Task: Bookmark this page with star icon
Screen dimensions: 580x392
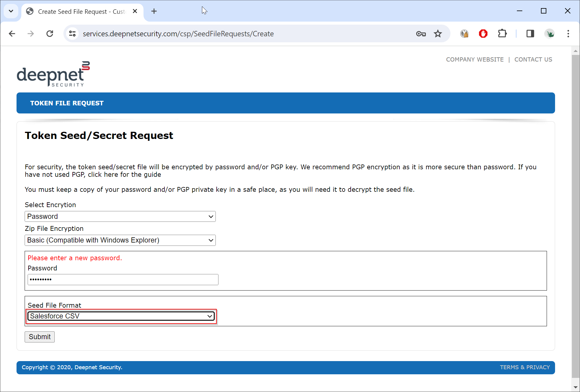Action: click(x=438, y=34)
